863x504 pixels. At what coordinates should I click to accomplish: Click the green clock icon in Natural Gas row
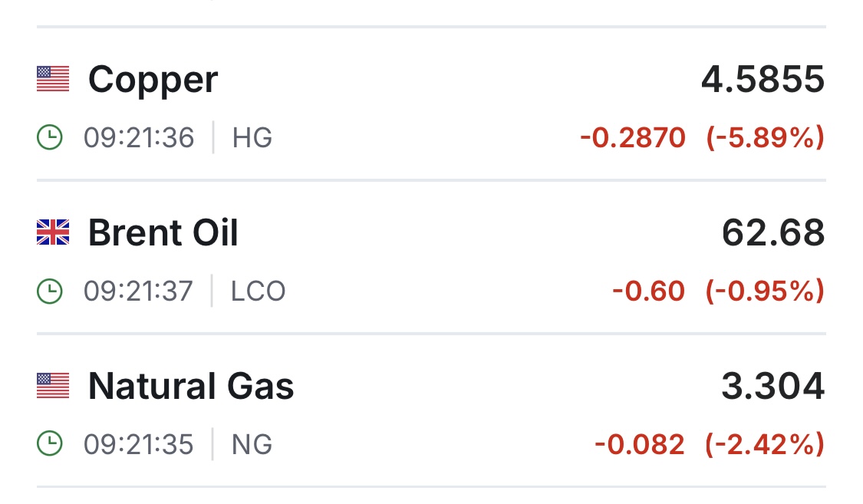pos(50,443)
